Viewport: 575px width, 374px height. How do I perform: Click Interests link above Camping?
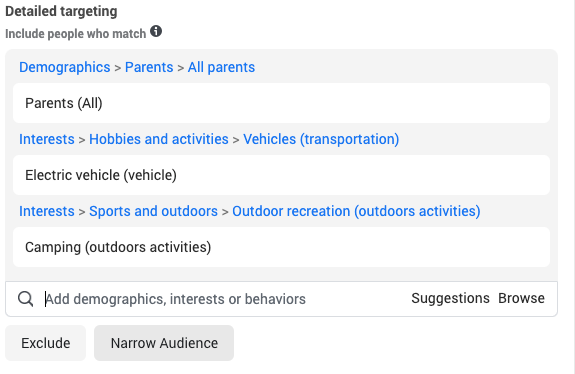47,211
